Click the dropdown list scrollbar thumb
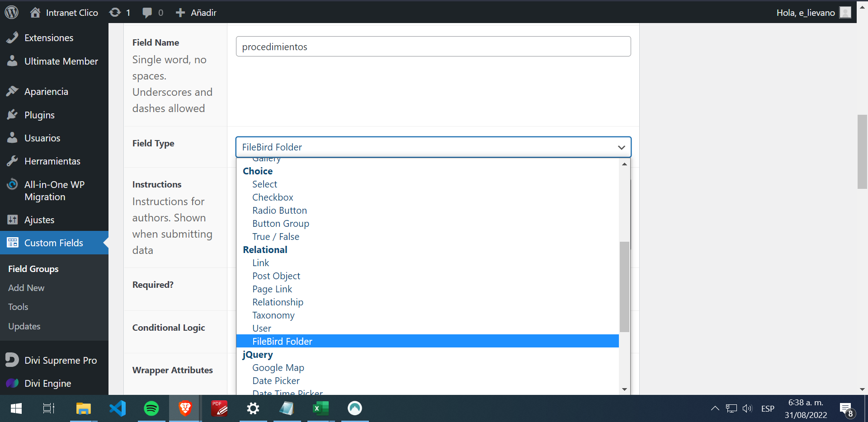 [624, 287]
